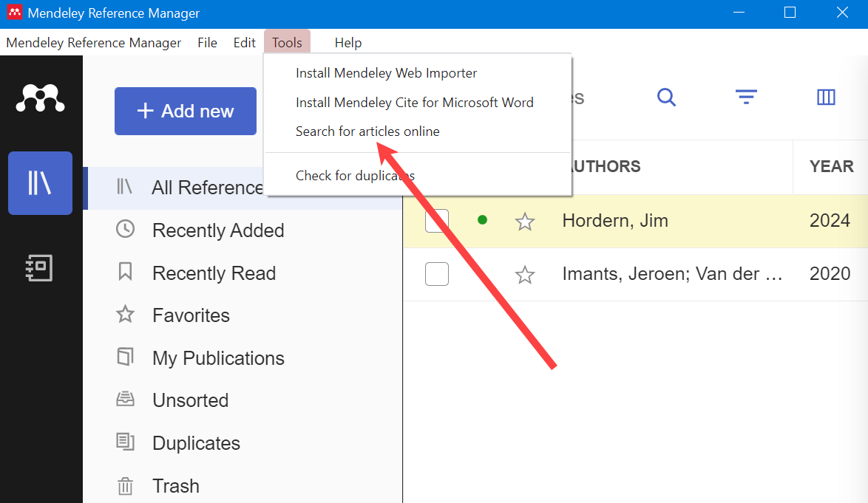The image size is (868, 503).
Task: Star the Hordern, Jim reference as favorite
Action: [x=525, y=220]
